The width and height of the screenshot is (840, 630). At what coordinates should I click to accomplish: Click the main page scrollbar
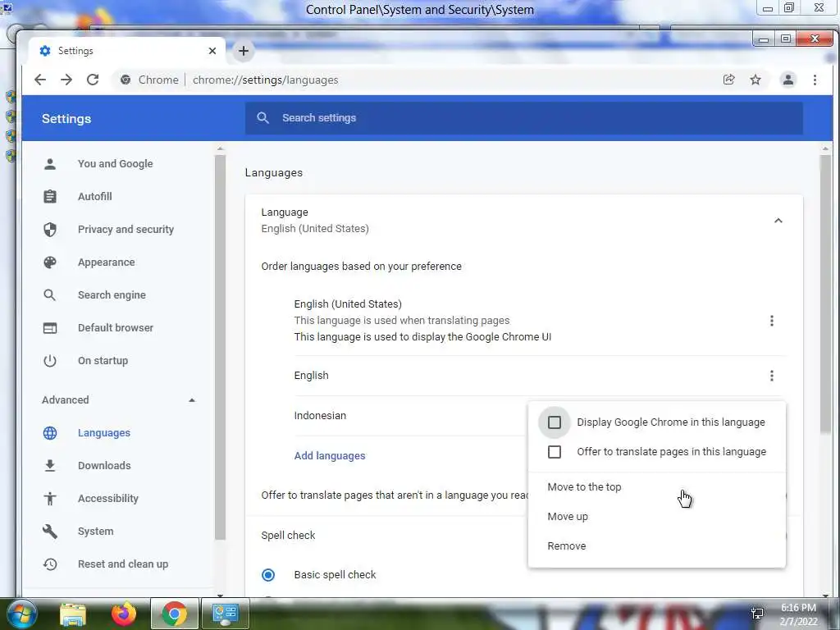point(825,294)
